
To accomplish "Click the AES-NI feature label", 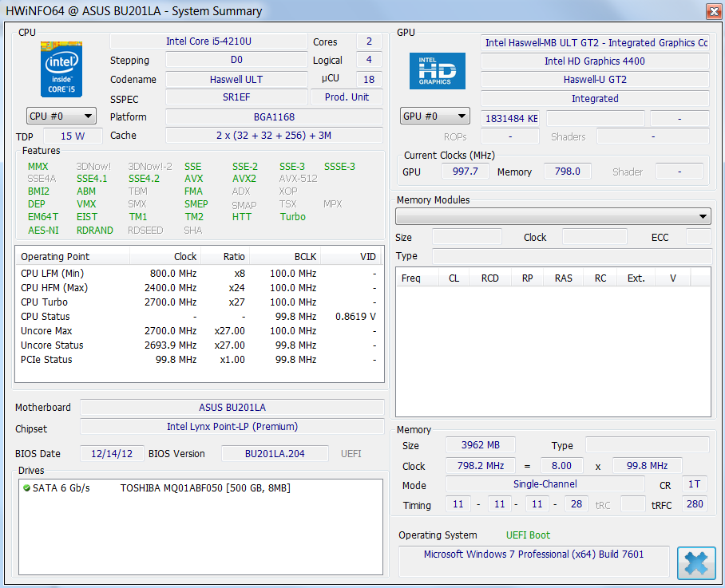I will point(43,230).
